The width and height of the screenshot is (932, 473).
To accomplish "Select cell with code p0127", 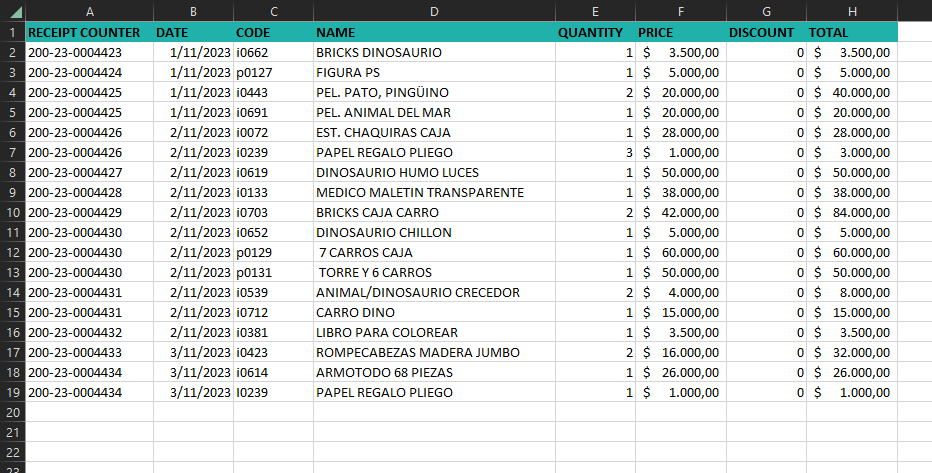I will pyautogui.click(x=272, y=72).
